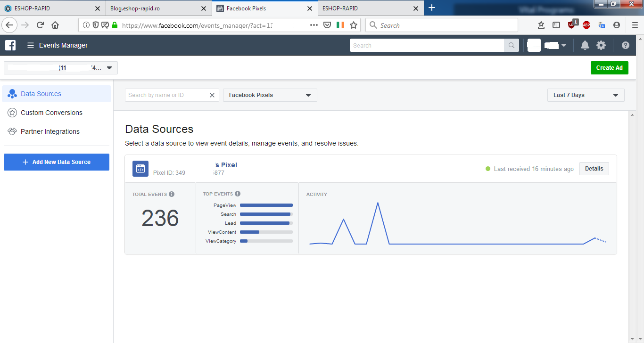Switch to the Blog.eshop-rapid.ro tab
This screenshot has width=644, height=343.
pos(158,8)
